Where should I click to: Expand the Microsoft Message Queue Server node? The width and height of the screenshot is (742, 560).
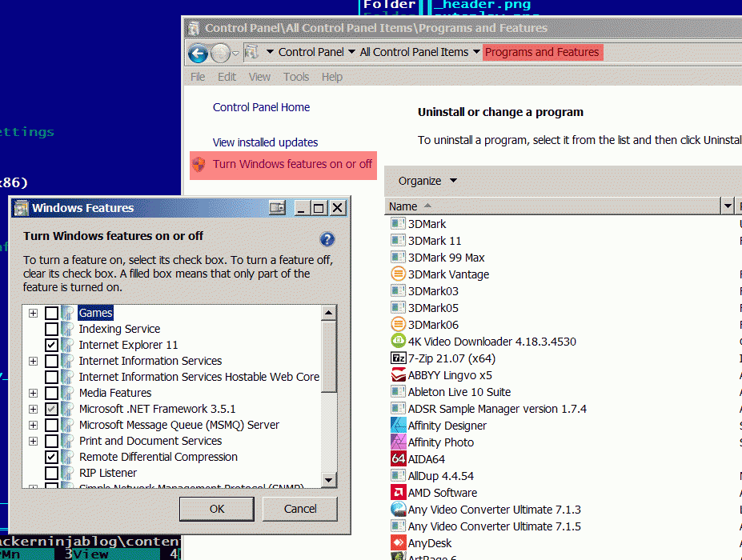click(x=33, y=426)
